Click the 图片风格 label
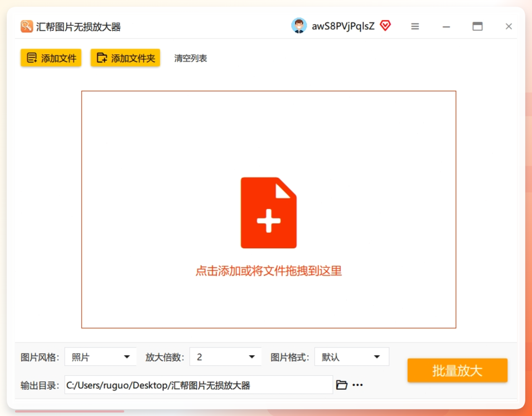The height and width of the screenshot is (416, 532). 40,357
